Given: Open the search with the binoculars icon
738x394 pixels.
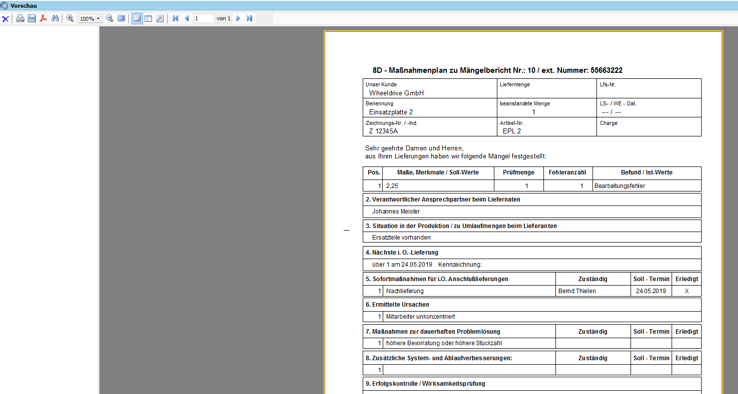Looking at the screenshot, I should click(55, 19).
